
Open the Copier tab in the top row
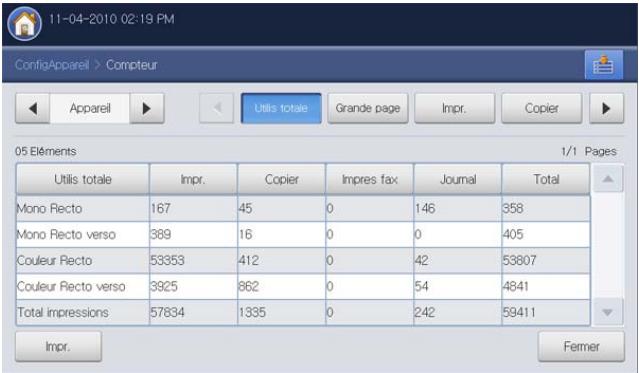[x=541, y=108]
